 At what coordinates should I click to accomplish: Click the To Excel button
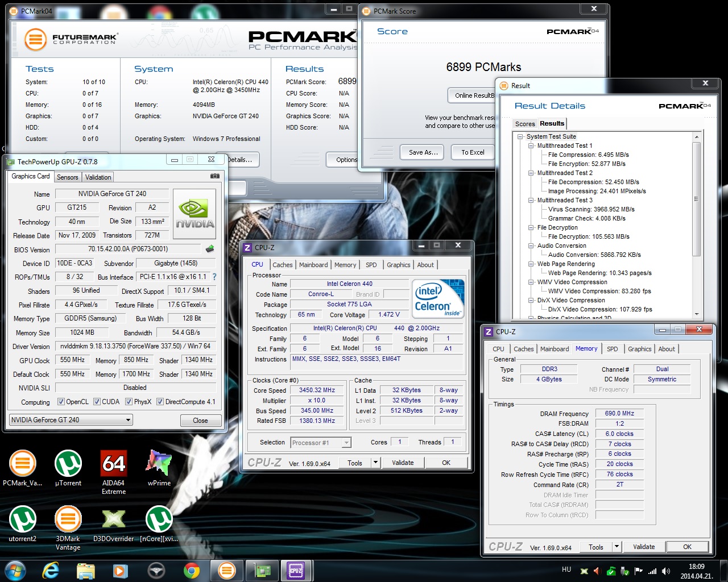[x=473, y=152]
